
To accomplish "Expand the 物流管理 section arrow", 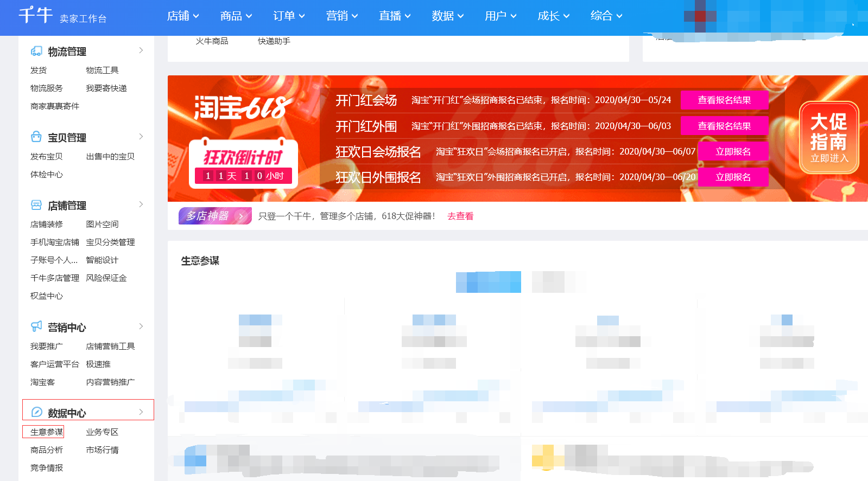I will [x=141, y=50].
